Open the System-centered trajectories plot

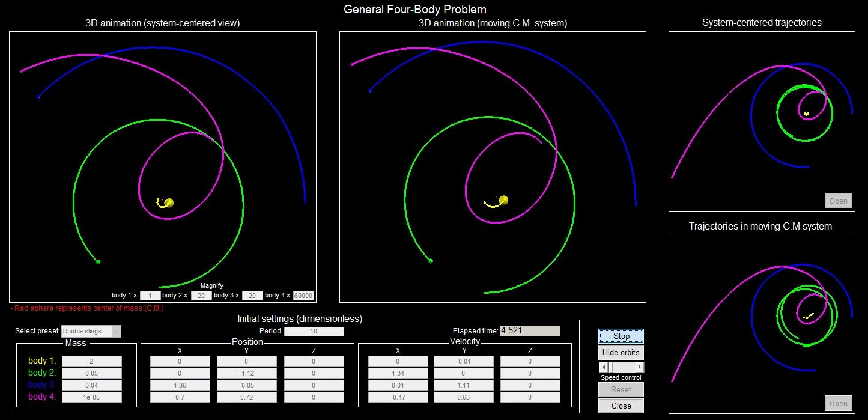pos(838,201)
